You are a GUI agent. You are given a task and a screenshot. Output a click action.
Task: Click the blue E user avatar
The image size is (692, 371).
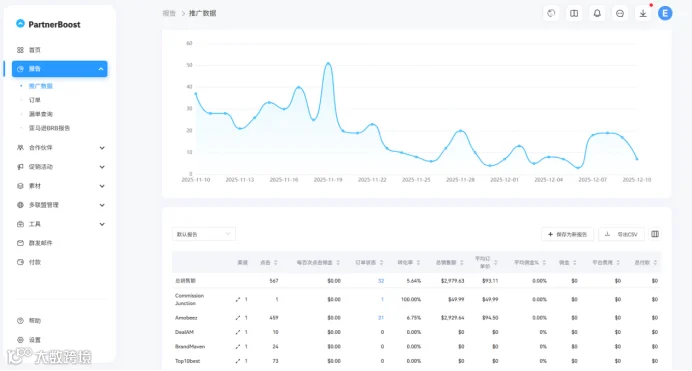click(665, 13)
